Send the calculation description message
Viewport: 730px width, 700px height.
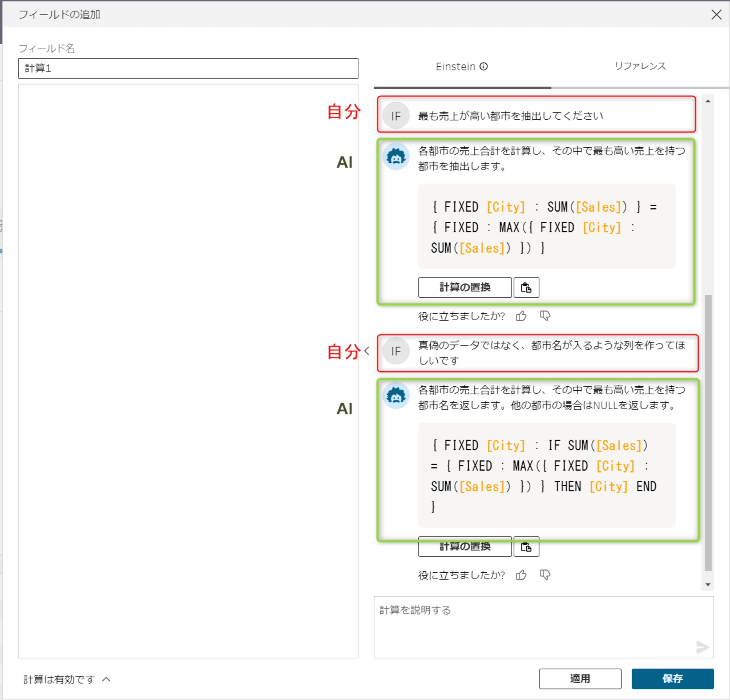[x=702, y=647]
